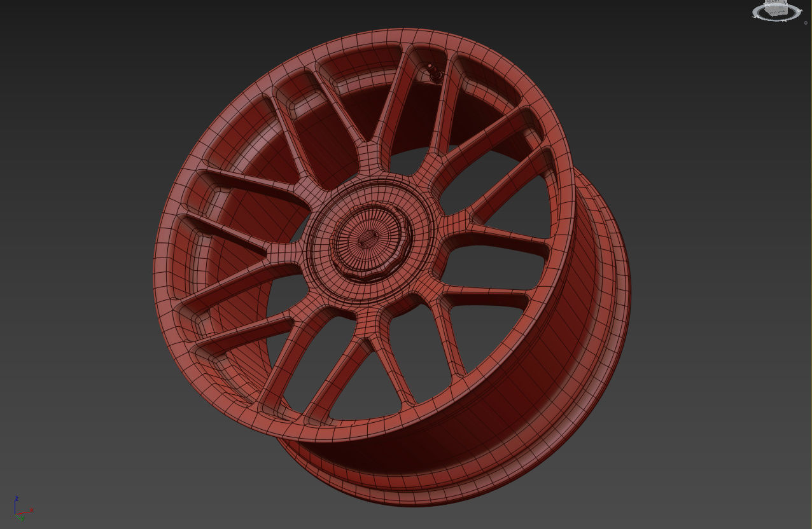Select the red wheel rim model
Viewport: 812px width, 529px height.
[392, 268]
